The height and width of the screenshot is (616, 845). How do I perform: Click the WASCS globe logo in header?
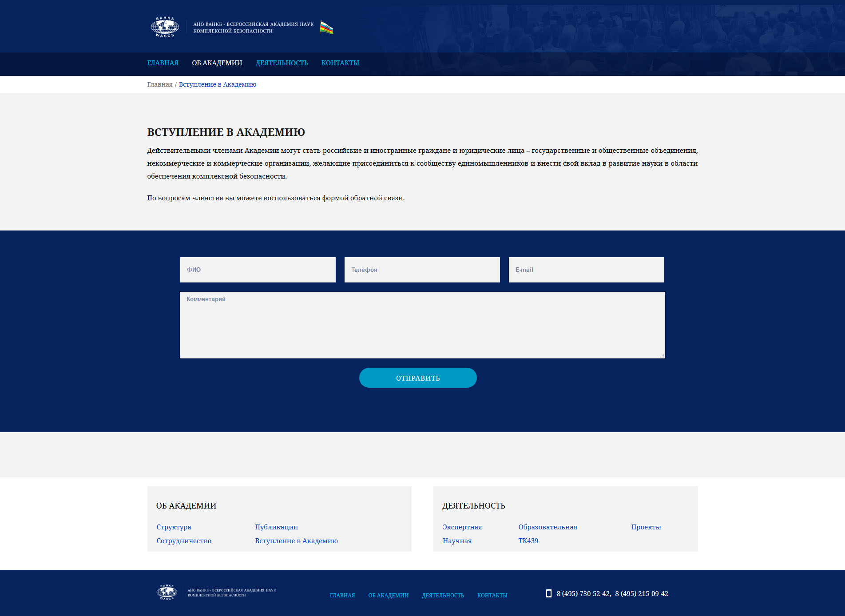coord(165,27)
